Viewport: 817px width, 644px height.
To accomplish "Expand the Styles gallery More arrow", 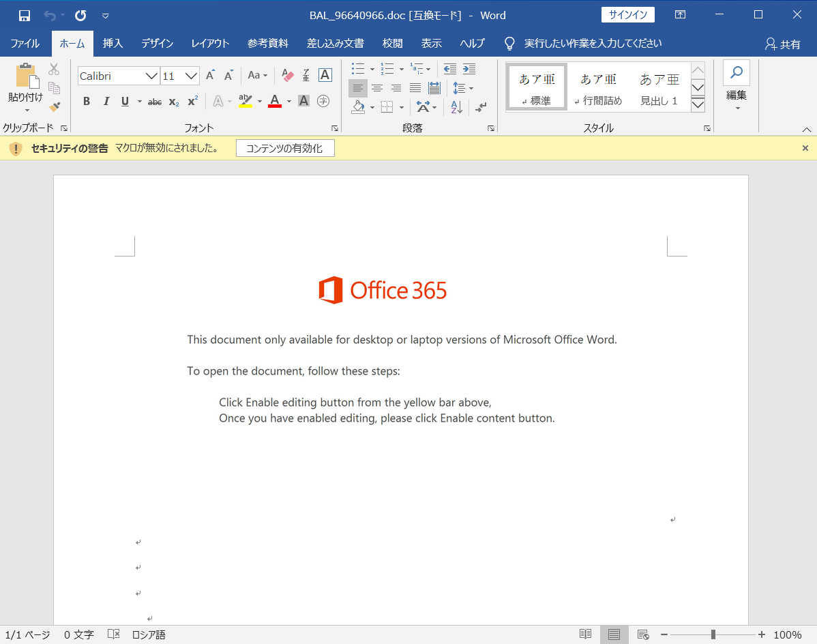I will [698, 105].
